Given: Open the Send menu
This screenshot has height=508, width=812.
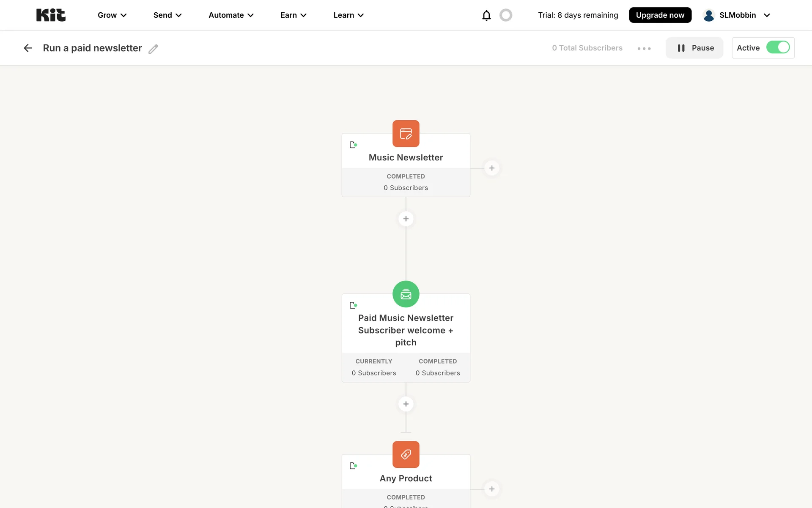Looking at the screenshot, I should pos(167,15).
